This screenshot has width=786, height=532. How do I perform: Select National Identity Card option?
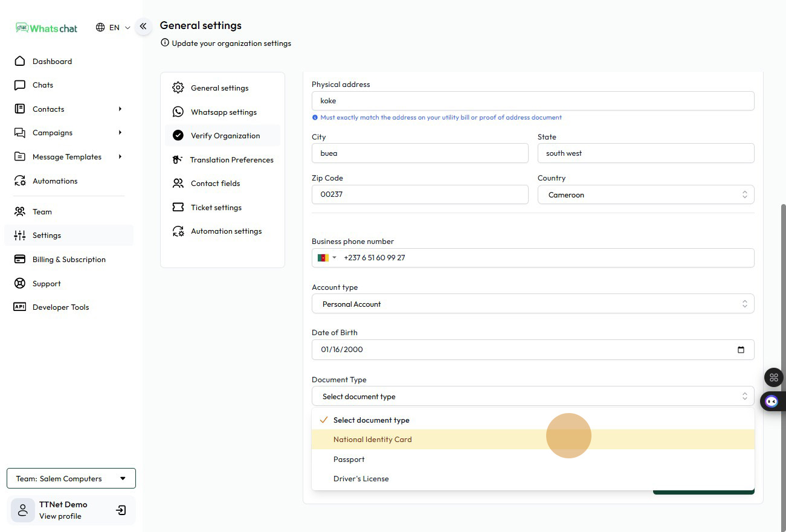pyautogui.click(x=372, y=440)
